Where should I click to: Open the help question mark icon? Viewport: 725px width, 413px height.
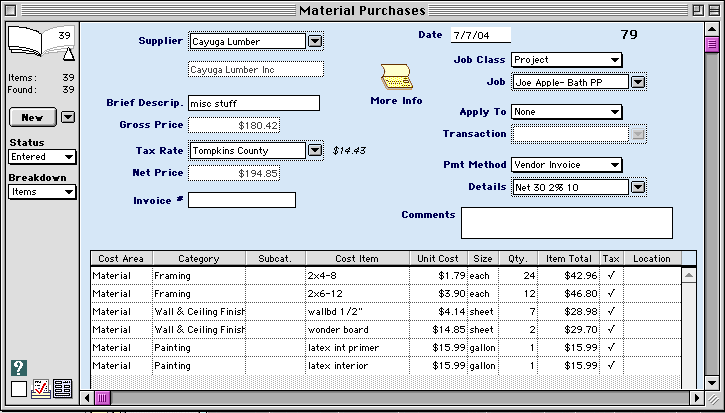pyautogui.click(x=18, y=368)
